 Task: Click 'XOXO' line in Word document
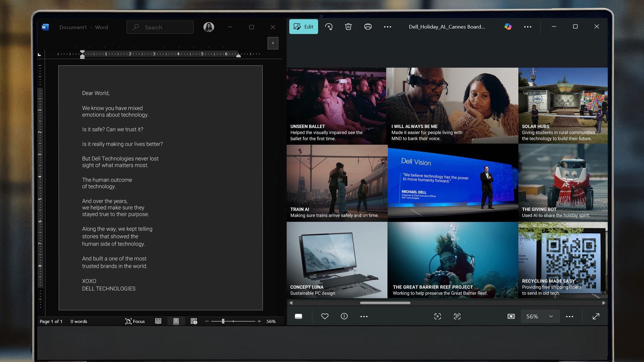(89, 281)
